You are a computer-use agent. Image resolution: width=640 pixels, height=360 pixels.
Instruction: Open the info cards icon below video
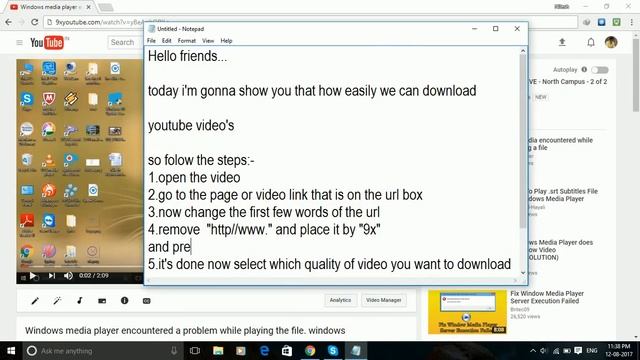pyautogui.click(x=124, y=301)
